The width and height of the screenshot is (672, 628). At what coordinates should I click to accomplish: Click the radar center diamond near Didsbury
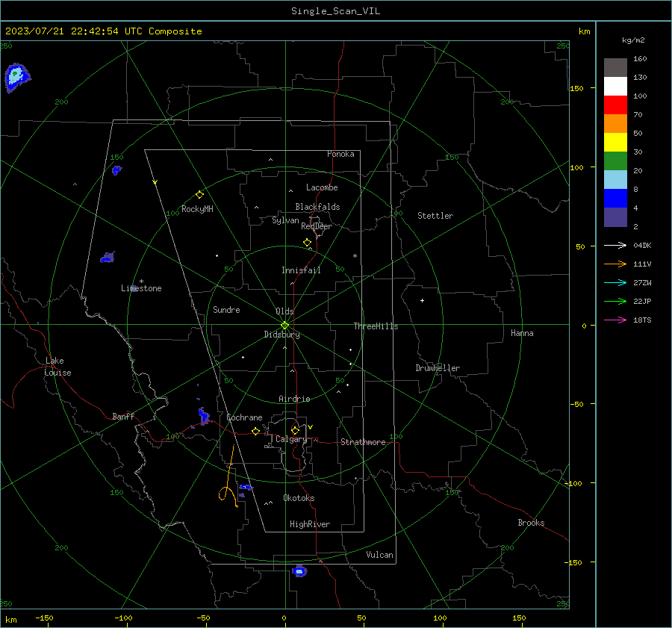pos(284,326)
